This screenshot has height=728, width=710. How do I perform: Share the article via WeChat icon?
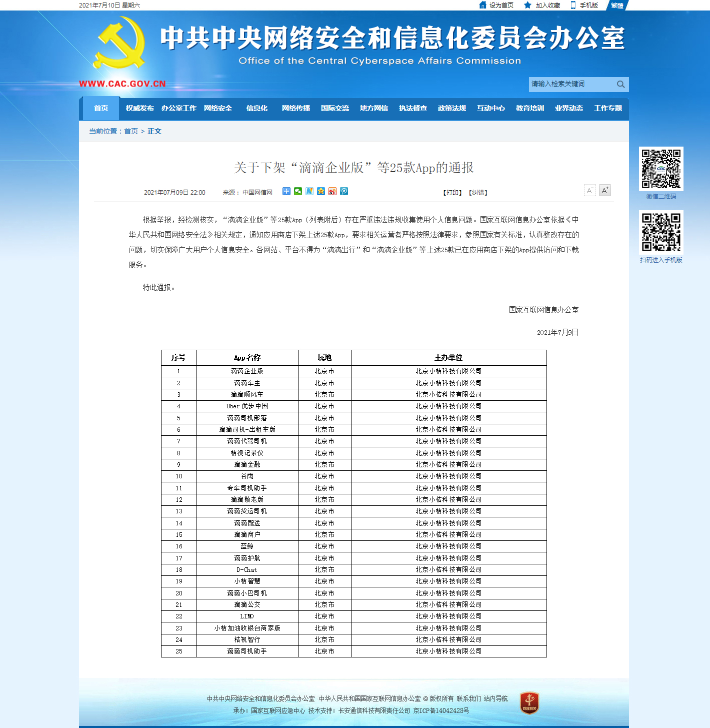(x=298, y=191)
